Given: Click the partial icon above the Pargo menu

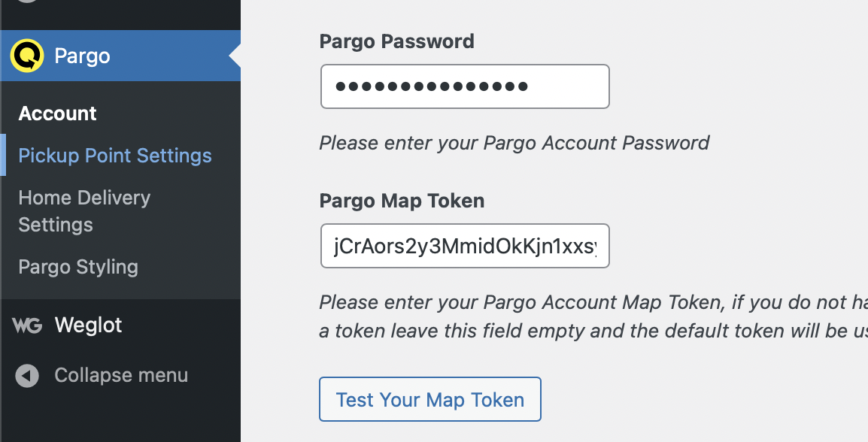Looking at the screenshot, I should click(27, 1).
